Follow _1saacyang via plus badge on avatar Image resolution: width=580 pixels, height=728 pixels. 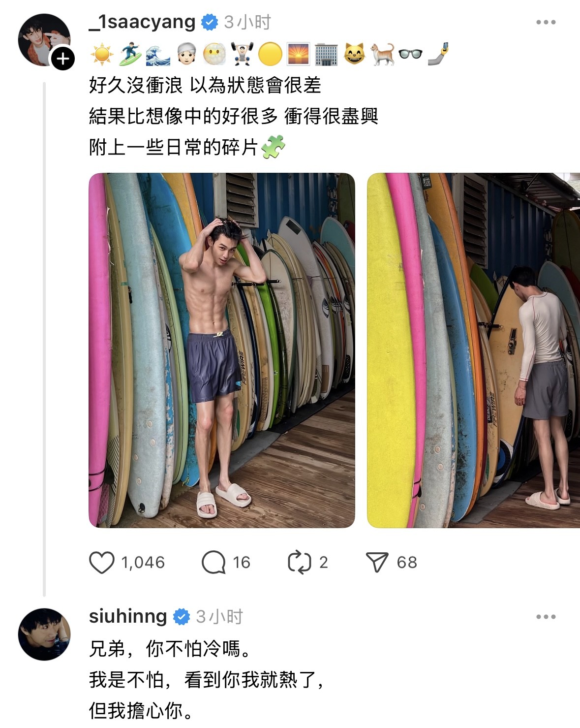pos(63,59)
